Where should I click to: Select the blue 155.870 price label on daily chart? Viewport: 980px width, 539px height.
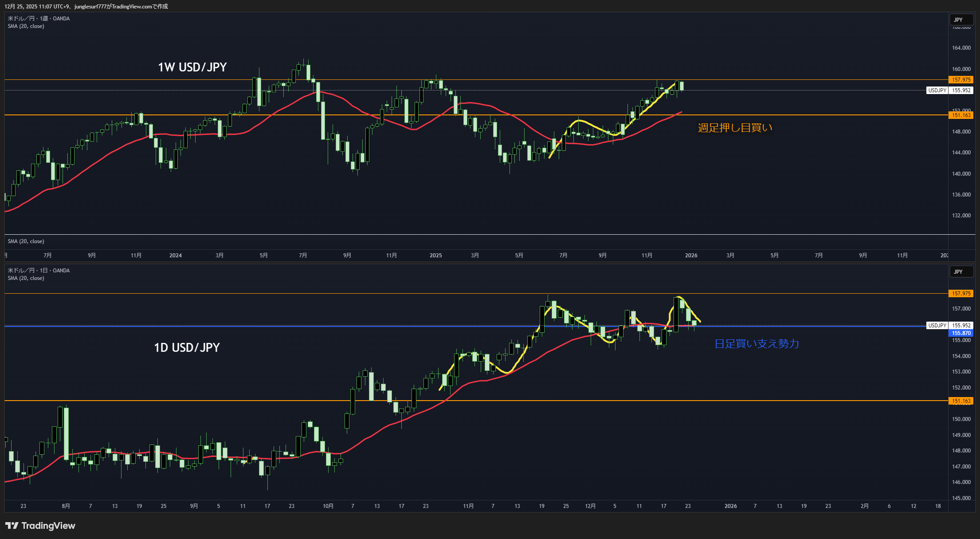[x=960, y=333]
